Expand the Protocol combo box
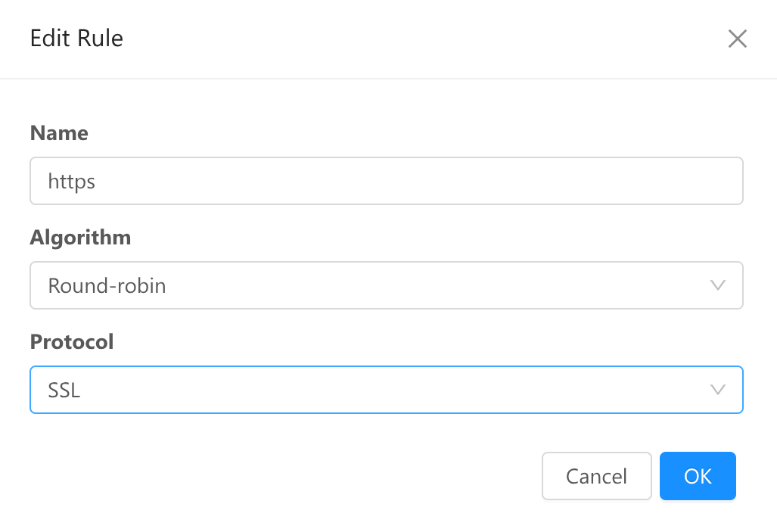This screenshot has height=532, width=777. click(386, 390)
